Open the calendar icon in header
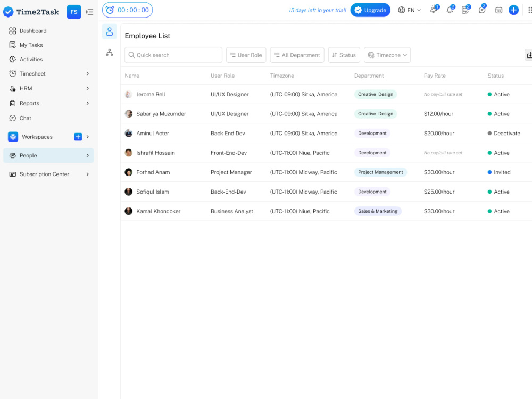532x399 pixels. point(498,10)
